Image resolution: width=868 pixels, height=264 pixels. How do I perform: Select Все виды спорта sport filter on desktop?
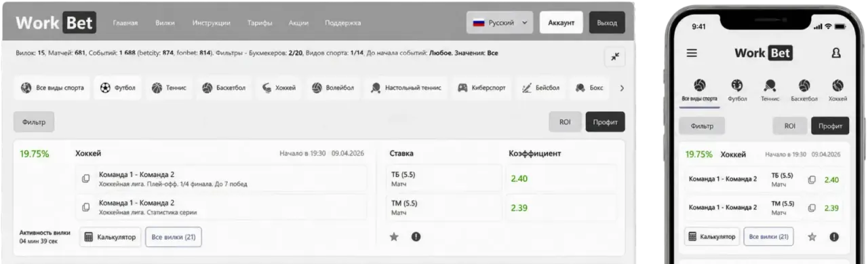tap(52, 88)
